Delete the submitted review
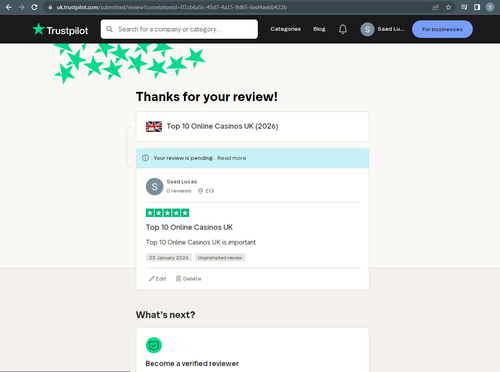 [188, 279]
